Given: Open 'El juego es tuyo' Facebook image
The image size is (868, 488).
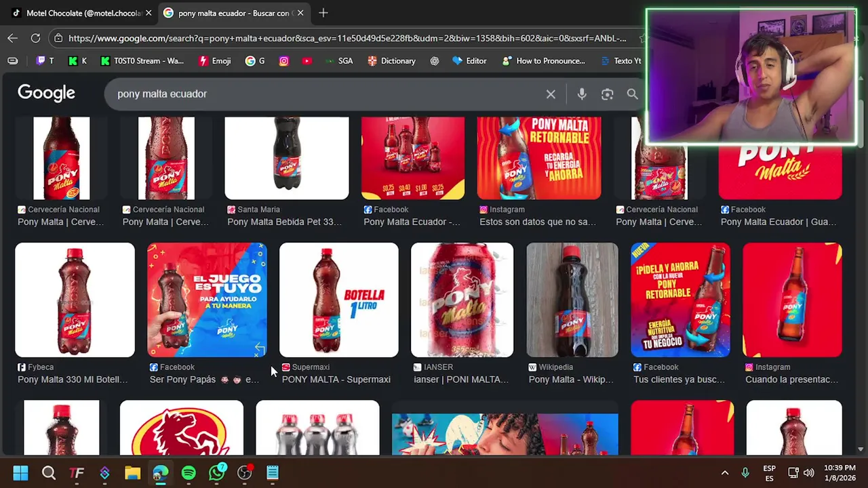Looking at the screenshot, I should coord(207,300).
